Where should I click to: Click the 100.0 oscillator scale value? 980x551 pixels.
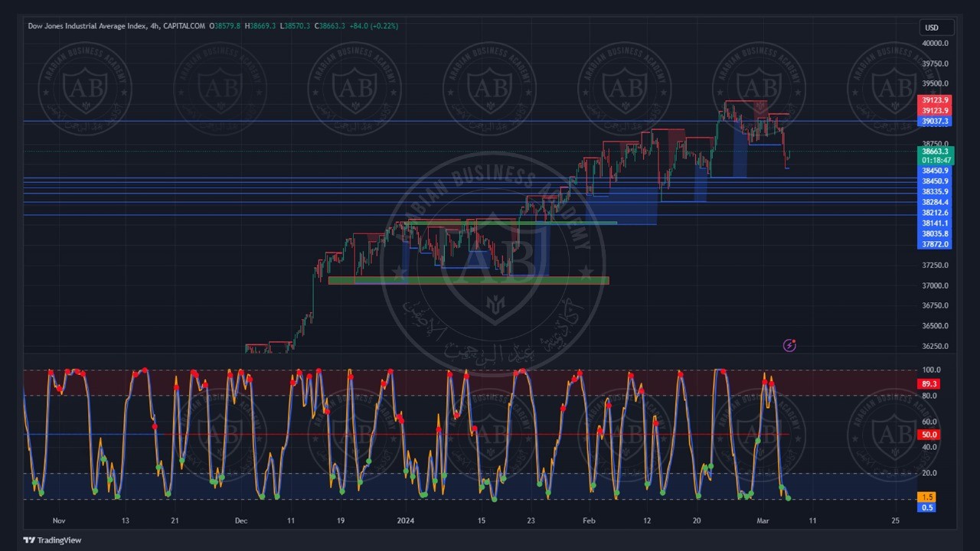coord(930,370)
